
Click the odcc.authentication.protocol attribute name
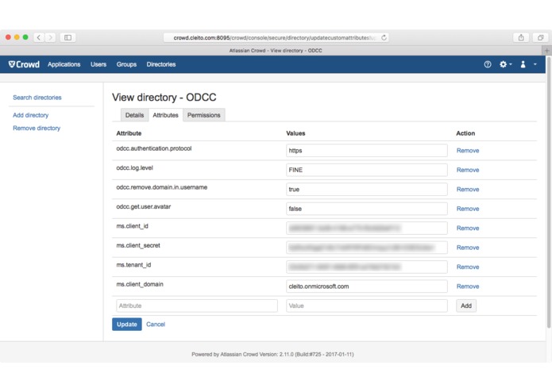(154, 148)
